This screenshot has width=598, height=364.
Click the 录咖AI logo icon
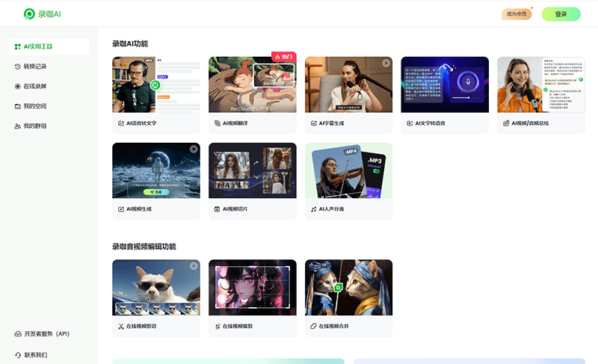[x=29, y=13]
